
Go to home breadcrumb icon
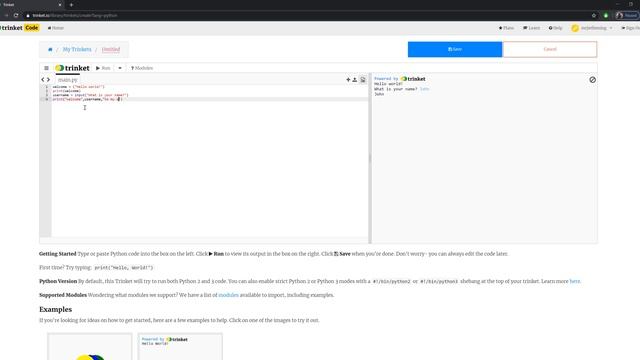(50, 49)
